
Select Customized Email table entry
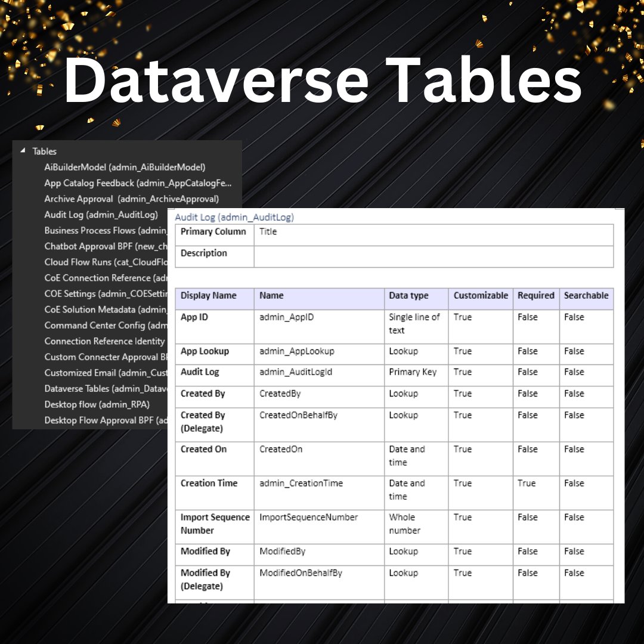click(106, 373)
